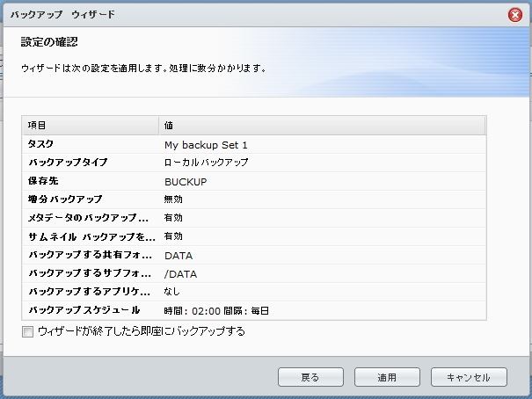
Task: Click the バックアップ ウィザード title bar text
Action: pyautogui.click(x=62, y=15)
